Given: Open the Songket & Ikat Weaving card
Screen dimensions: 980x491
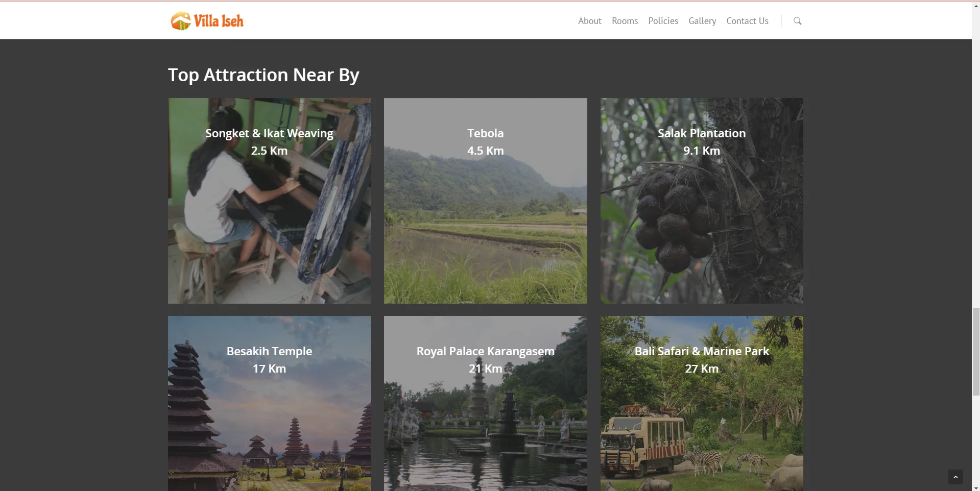Looking at the screenshot, I should point(269,201).
